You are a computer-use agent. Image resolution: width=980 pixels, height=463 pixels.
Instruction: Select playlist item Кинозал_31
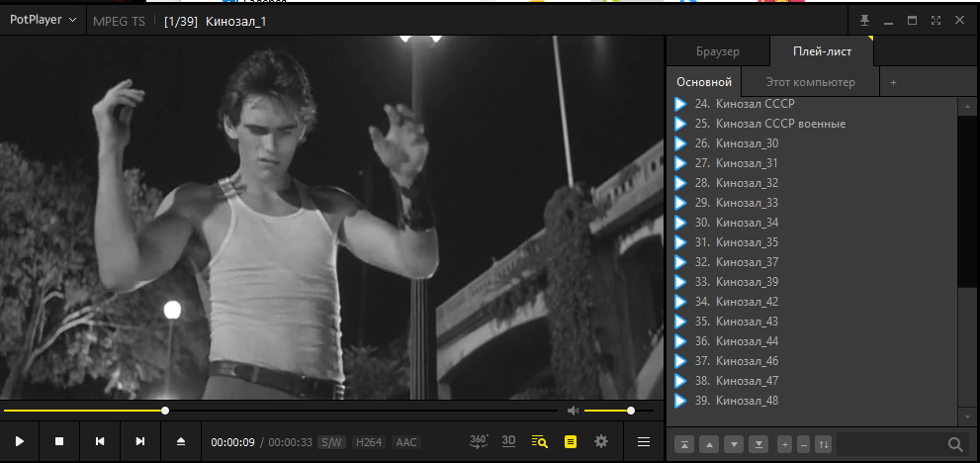tap(813, 163)
